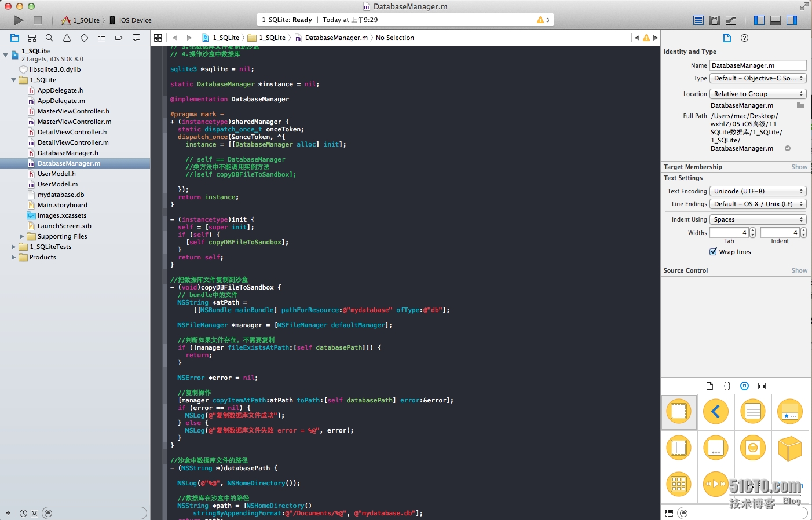Click No Selection in jump bar
Viewport: 812px width, 520px height.
click(x=395, y=38)
